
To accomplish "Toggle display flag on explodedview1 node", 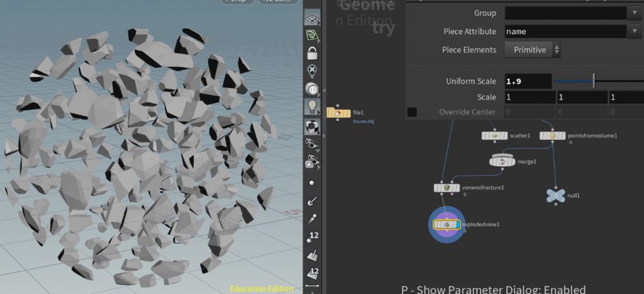I will click(460, 224).
